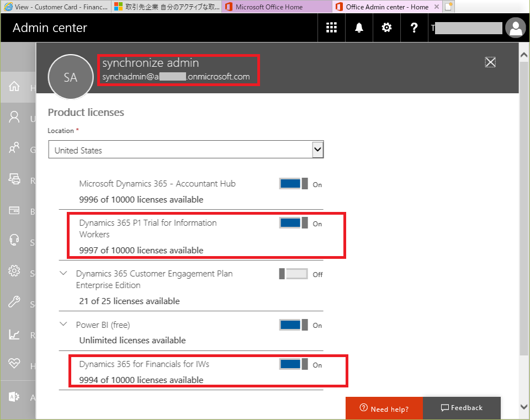
Task: Open Health heart icon in sidebar
Action: [x=14, y=363]
